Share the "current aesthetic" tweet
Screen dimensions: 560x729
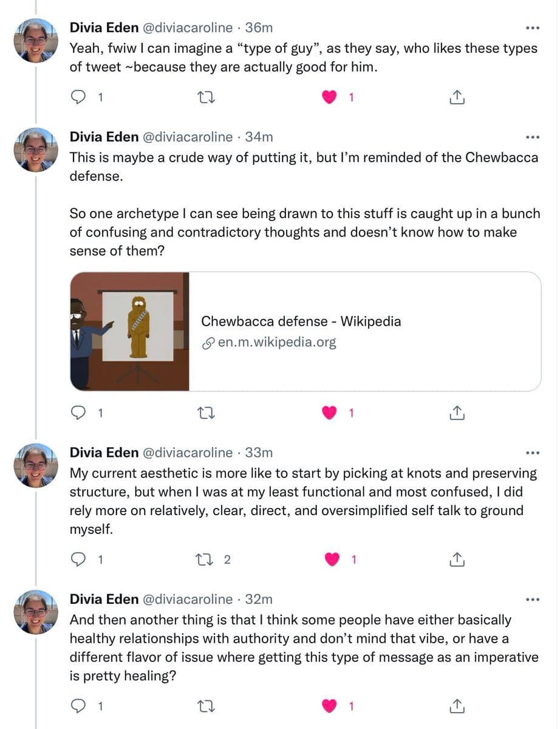(x=457, y=560)
